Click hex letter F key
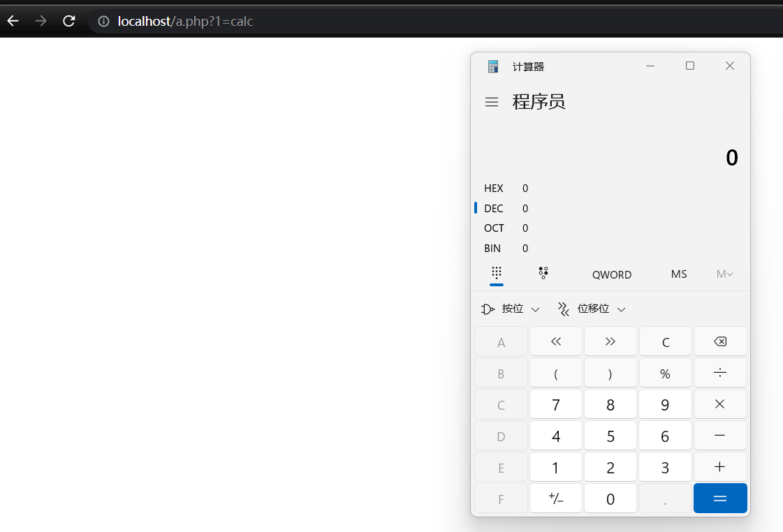The width and height of the screenshot is (783, 532). [501, 498]
